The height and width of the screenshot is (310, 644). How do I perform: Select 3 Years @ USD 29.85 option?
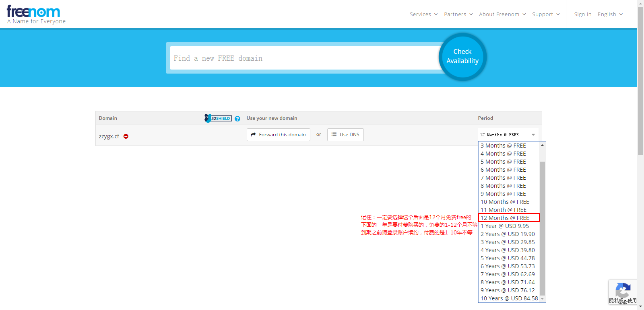pyautogui.click(x=509, y=242)
